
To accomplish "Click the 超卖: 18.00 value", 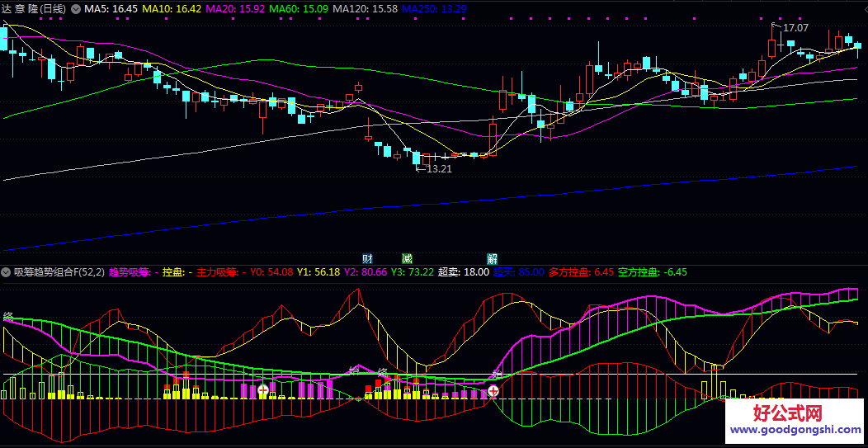I will 464,272.
